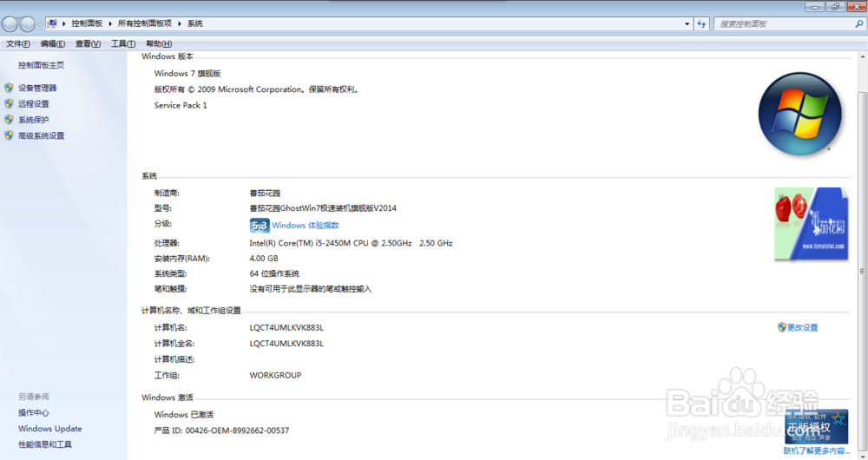Open 高级系统设置 from sidebar

[x=41, y=135]
